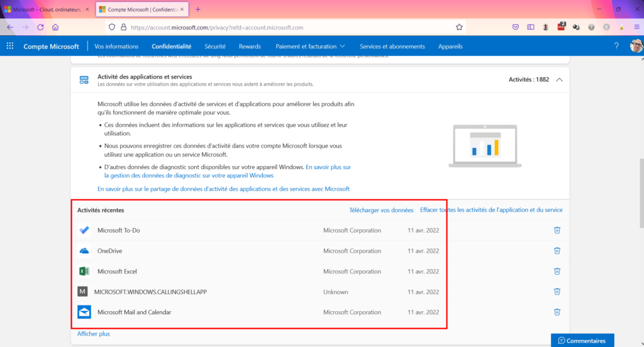The image size is (644, 347).
Task: Delete the Microsoft Mail and Calendar activity
Action: point(557,312)
